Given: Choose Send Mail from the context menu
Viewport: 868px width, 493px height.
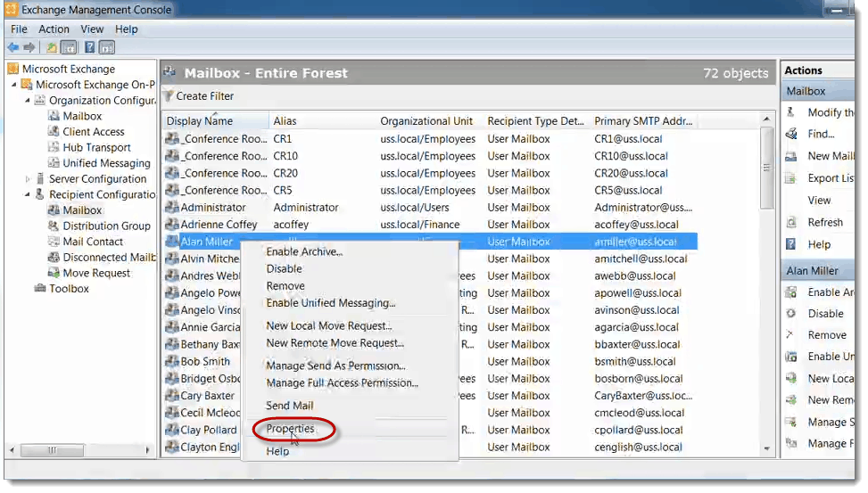Looking at the screenshot, I should click(290, 406).
